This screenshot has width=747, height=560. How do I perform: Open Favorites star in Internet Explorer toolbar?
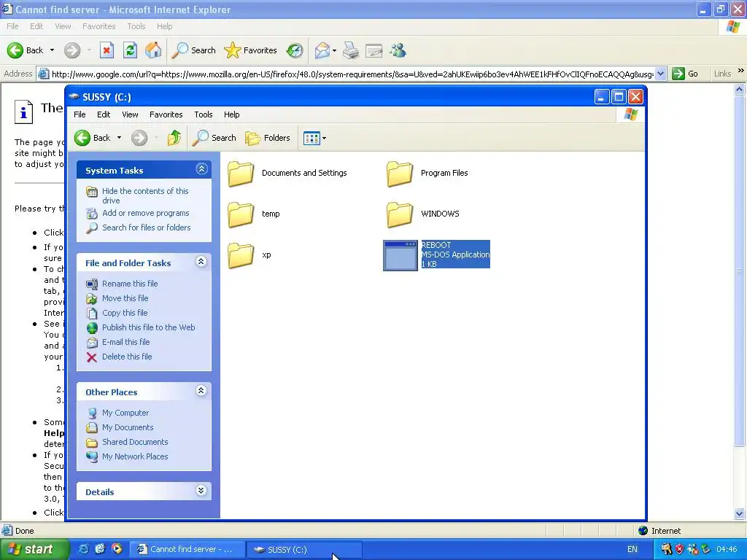pos(250,50)
